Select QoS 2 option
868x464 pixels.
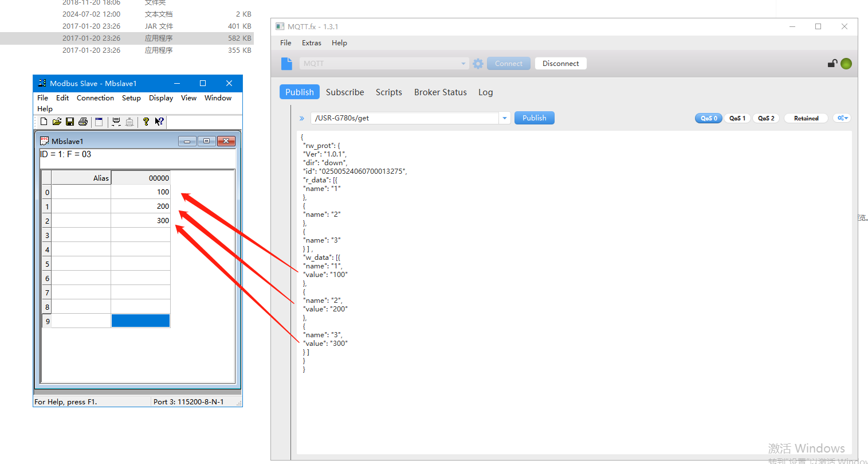click(x=766, y=118)
